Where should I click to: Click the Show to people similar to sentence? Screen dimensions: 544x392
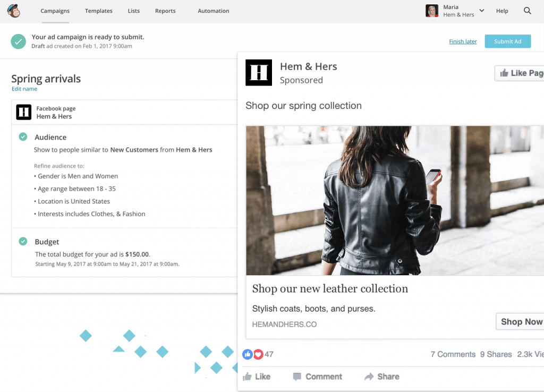pos(123,150)
